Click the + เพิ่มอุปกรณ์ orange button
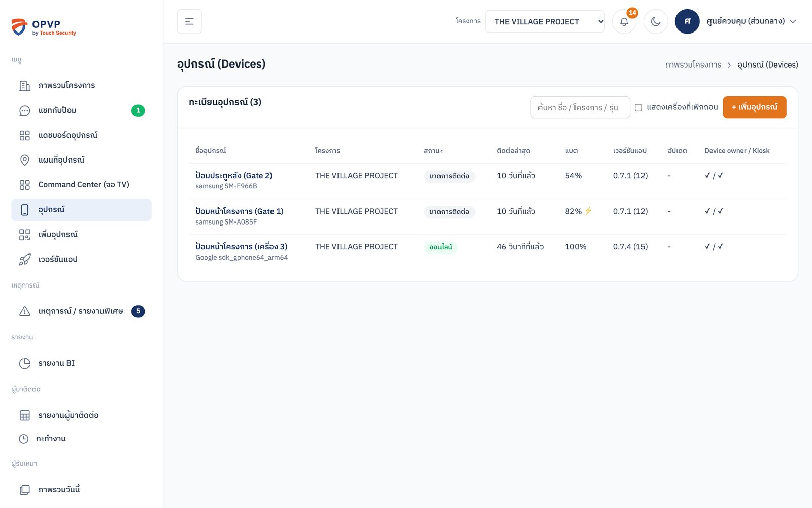Viewport: 812px width, 508px height. point(754,107)
